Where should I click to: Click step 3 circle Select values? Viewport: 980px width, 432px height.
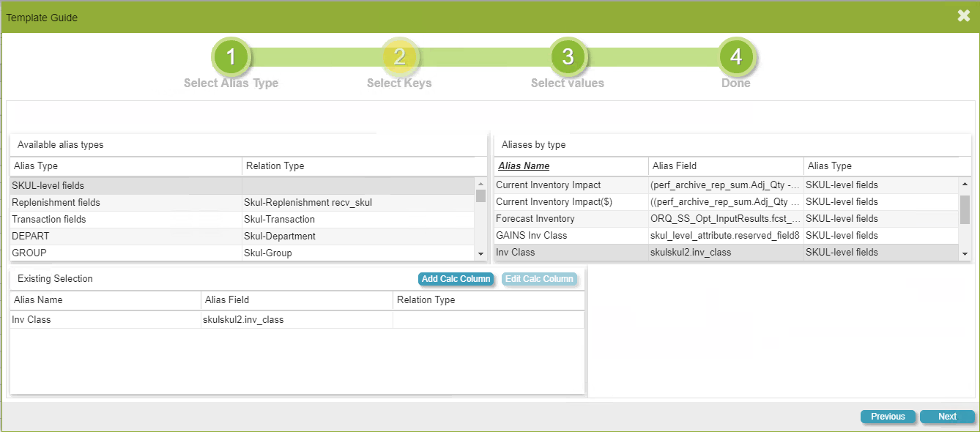(568, 57)
